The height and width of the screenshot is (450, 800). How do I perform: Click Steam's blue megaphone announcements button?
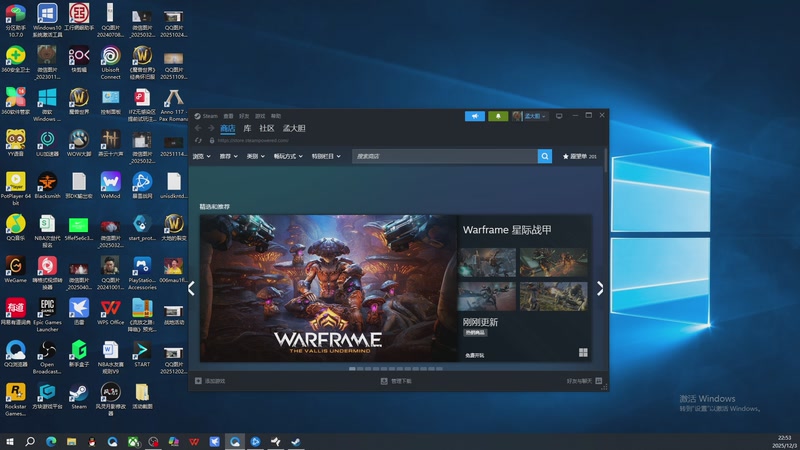coord(474,116)
